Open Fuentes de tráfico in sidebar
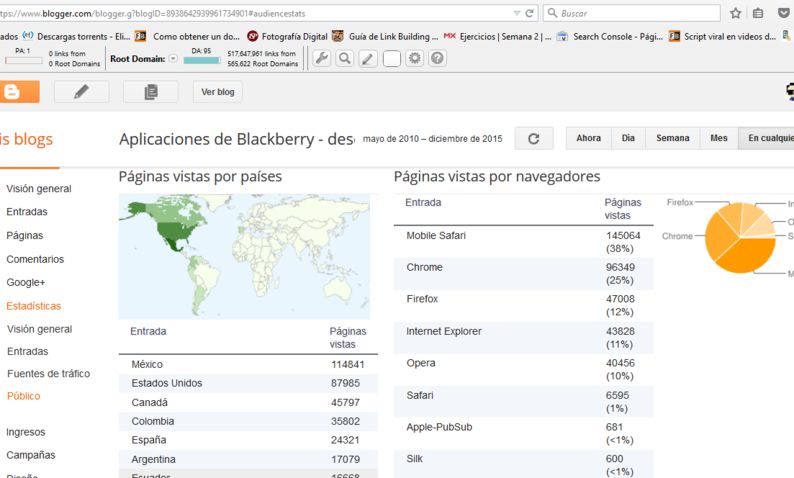794x478 pixels. (x=49, y=374)
